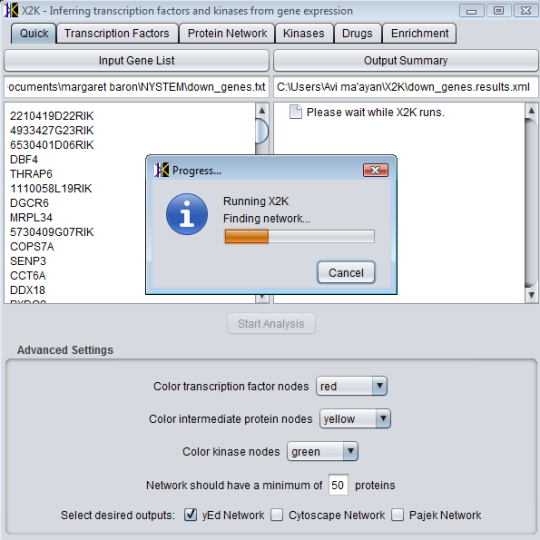Image resolution: width=540 pixels, height=540 pixels.
Task: Click the Output Summary button
Action: (405, 61)
